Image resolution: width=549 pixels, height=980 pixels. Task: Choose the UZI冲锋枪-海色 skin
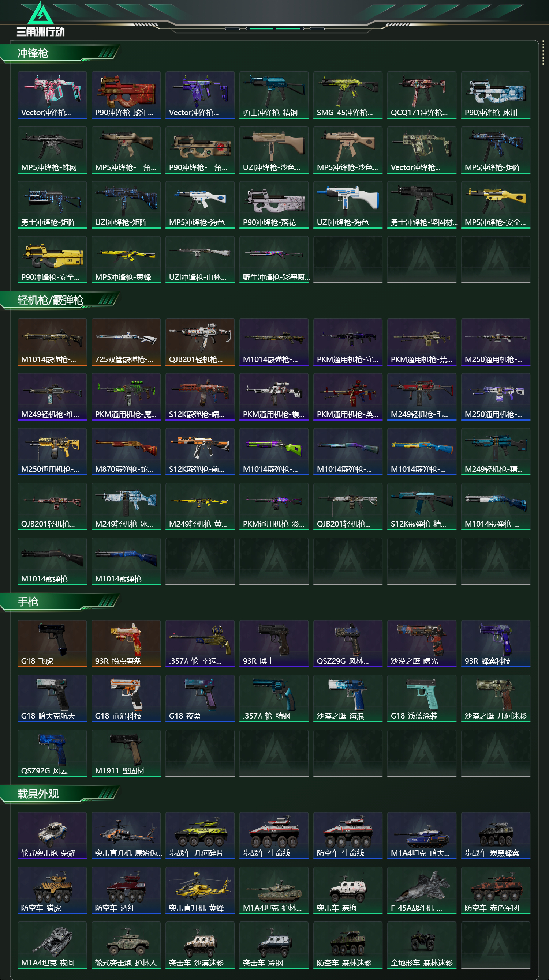pos(348,205)
